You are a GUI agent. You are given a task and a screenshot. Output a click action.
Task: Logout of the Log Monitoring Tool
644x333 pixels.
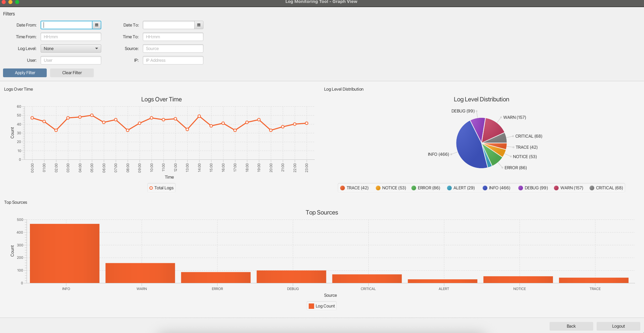[618, 326]
